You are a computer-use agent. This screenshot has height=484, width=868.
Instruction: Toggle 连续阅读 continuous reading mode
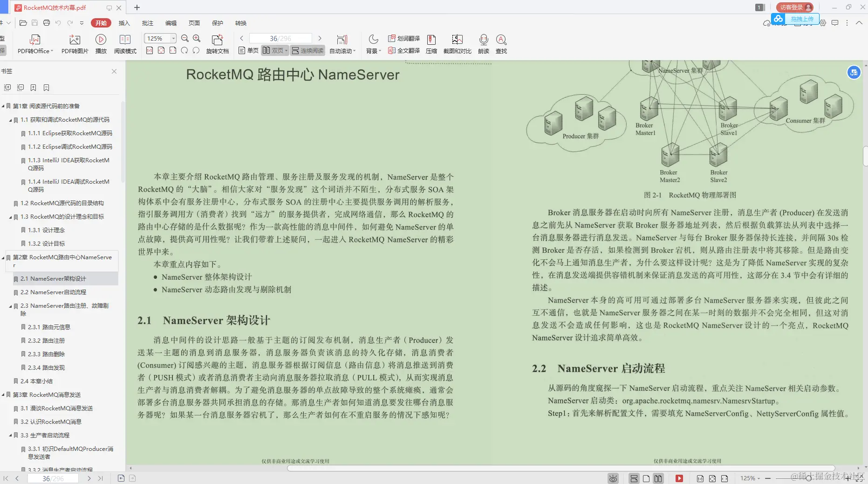(308, 51)
